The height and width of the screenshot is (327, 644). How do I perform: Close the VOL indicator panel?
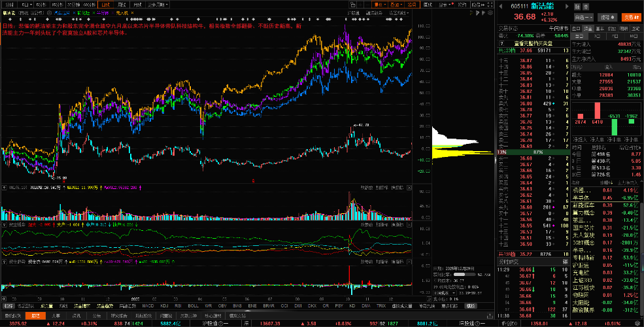click(409, 188)
